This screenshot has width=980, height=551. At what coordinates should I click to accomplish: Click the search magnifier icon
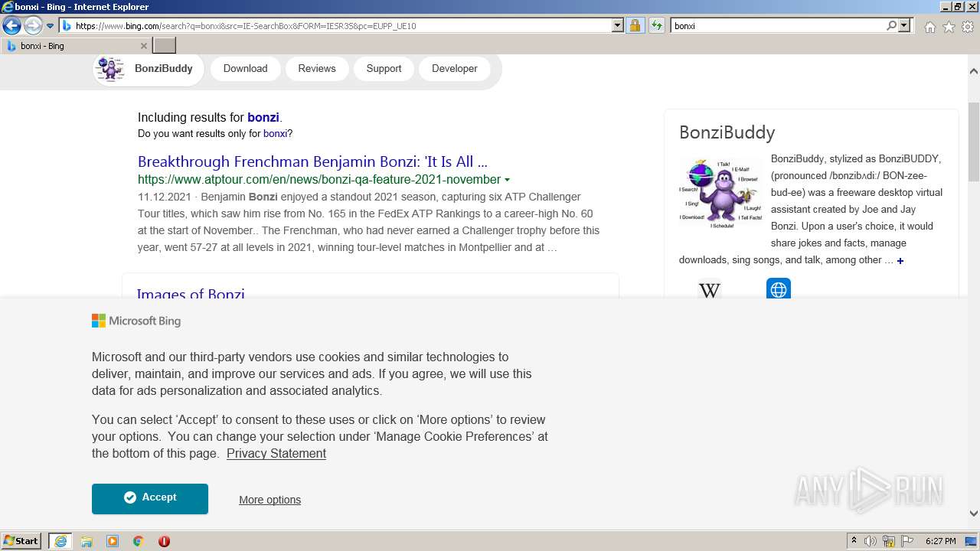(891, 26)
